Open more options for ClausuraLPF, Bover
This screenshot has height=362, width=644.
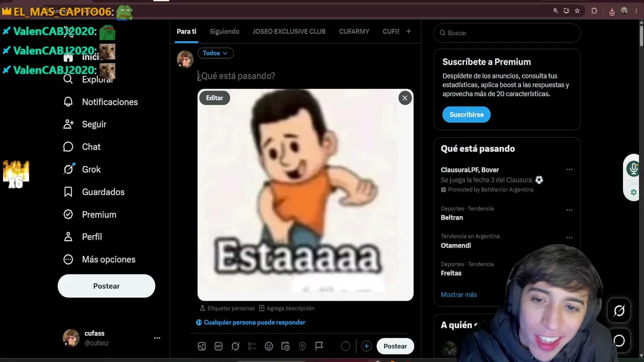(570, 169)
